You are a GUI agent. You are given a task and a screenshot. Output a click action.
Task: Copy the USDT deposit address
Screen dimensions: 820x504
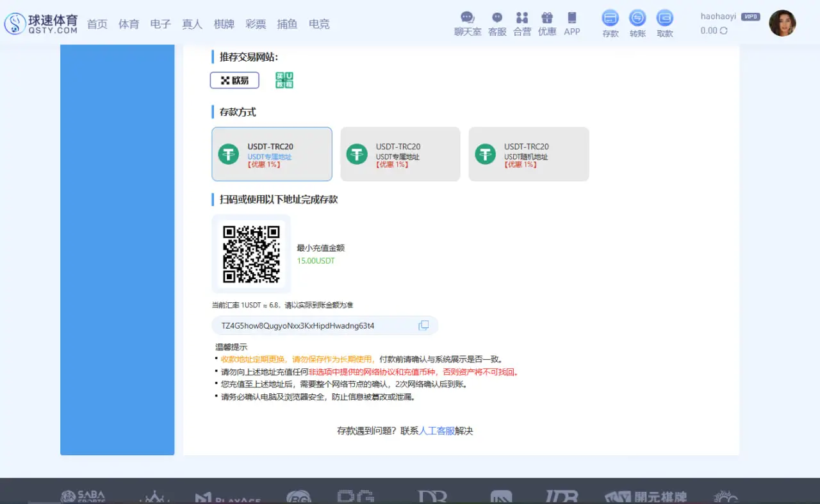423,325
